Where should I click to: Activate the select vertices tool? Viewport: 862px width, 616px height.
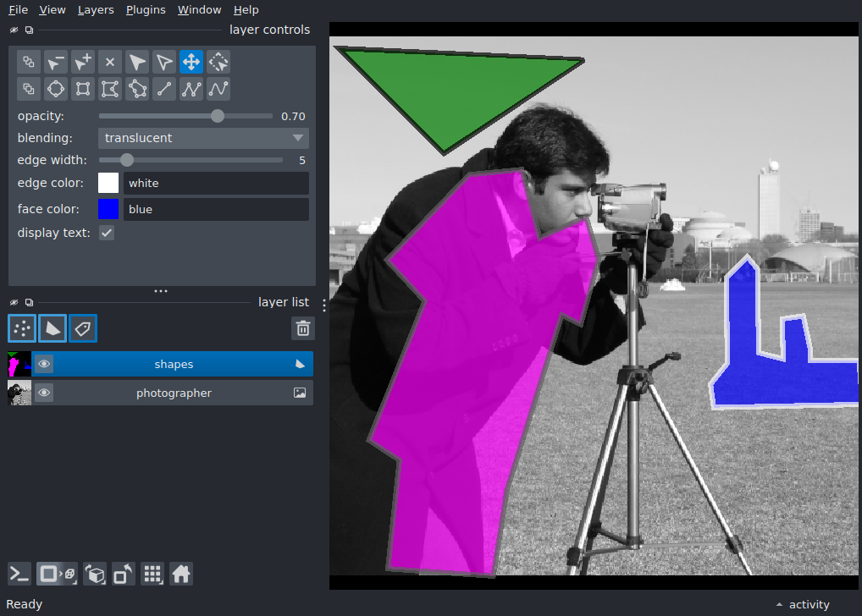(163, 62)
